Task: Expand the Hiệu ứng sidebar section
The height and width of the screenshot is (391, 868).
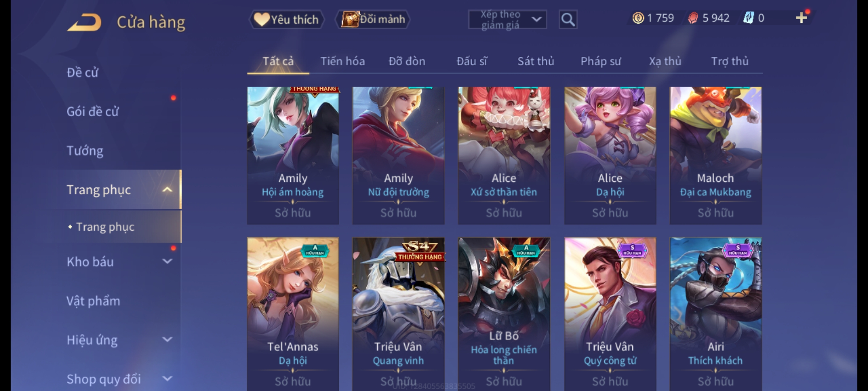Action: click(x=167, y=339)
